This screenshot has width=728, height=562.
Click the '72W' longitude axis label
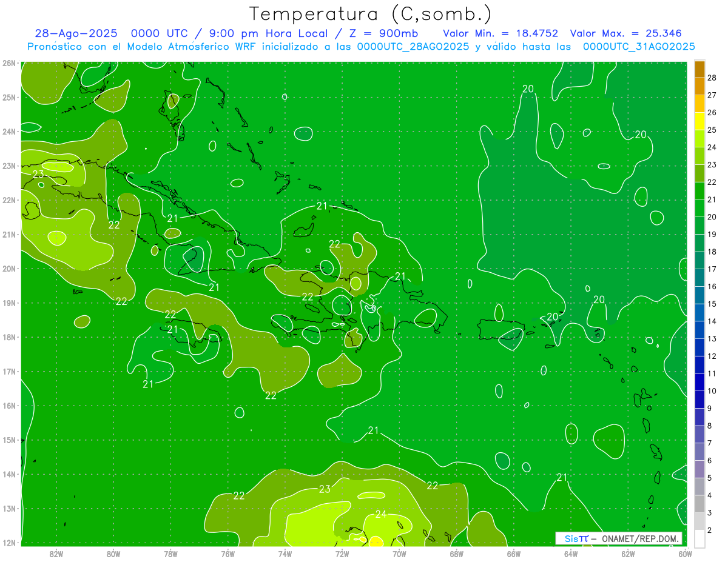click(342, 554)
